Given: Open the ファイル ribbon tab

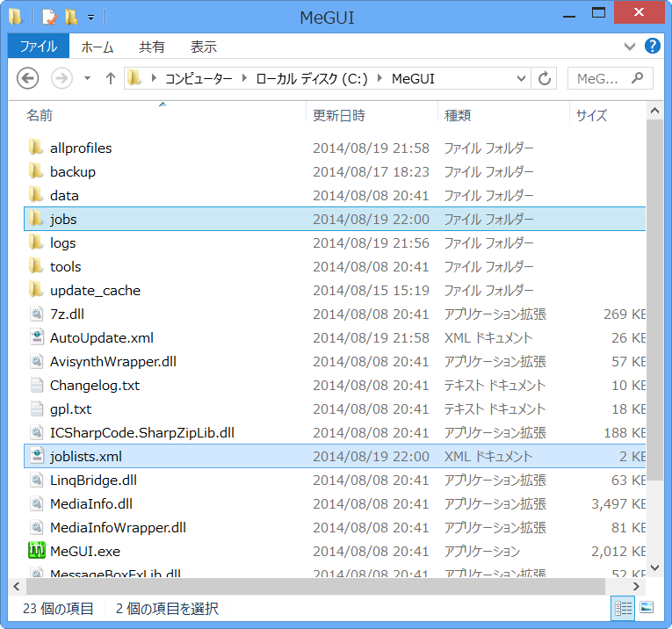Looking at the screenshot, I should [x=39, y=47].
